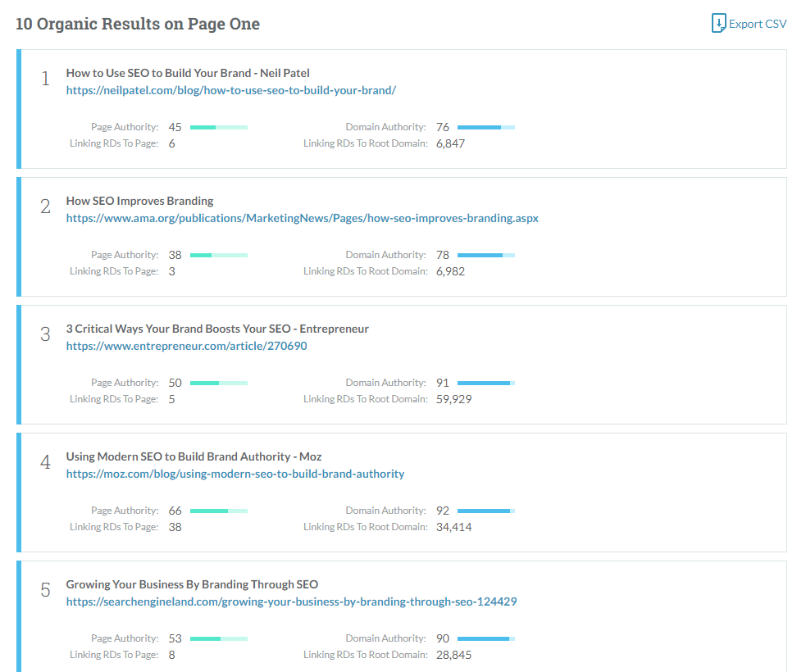Screen dimensions: 797x672
Task: Open the searchengineland.com branding URL
Action: pos(291,602)
